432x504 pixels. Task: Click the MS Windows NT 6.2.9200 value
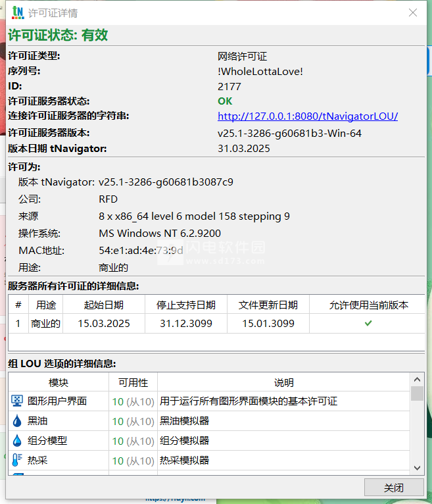pos(160,234)
